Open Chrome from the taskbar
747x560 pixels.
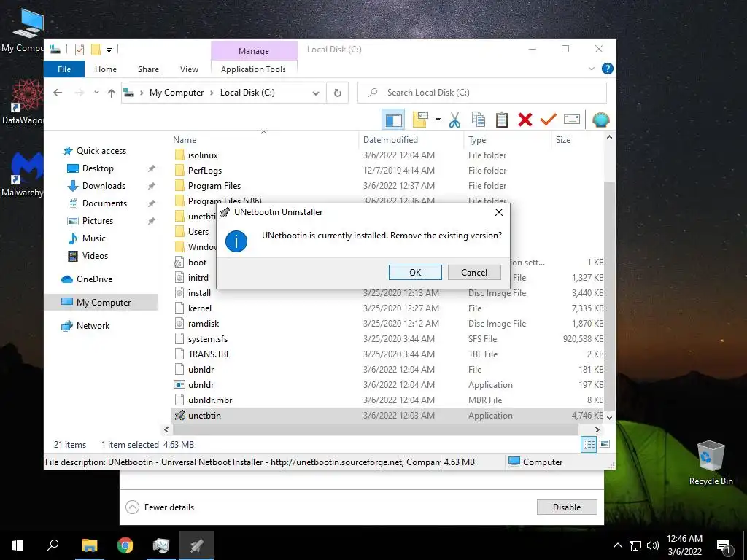125,545
